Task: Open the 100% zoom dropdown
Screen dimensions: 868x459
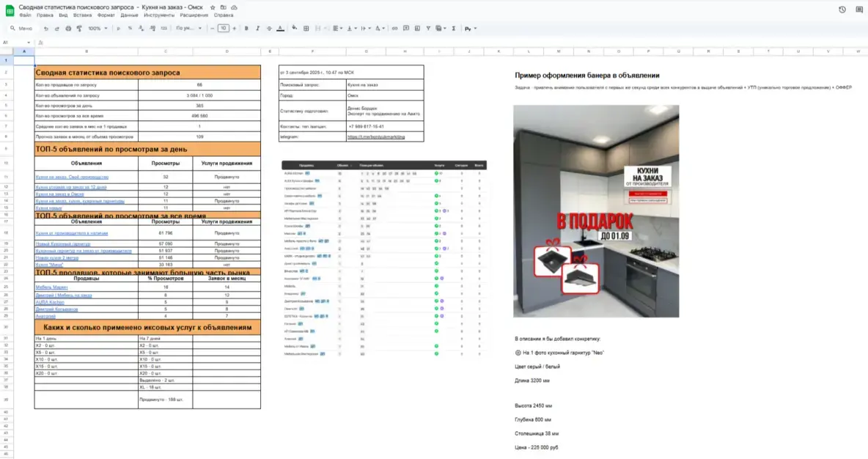Action: click(x=98, y=29)
